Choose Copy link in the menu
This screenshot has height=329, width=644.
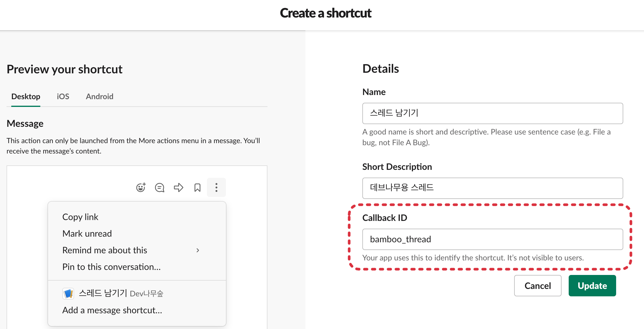(80, 217)
